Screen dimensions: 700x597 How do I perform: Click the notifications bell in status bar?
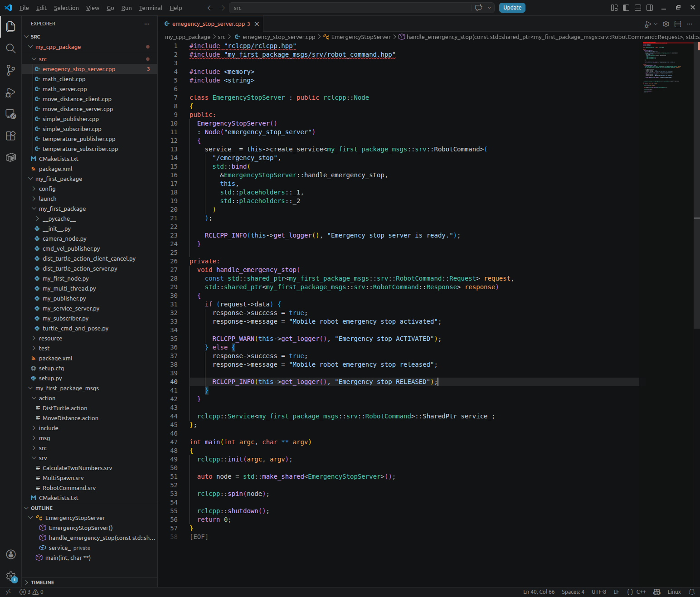pos(692,592)
